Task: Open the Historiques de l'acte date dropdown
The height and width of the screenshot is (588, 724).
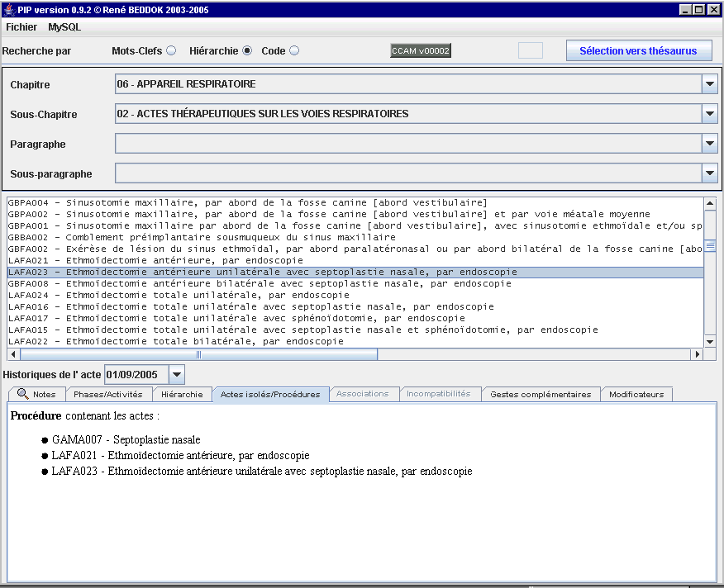Action: [x=177, y=375]
